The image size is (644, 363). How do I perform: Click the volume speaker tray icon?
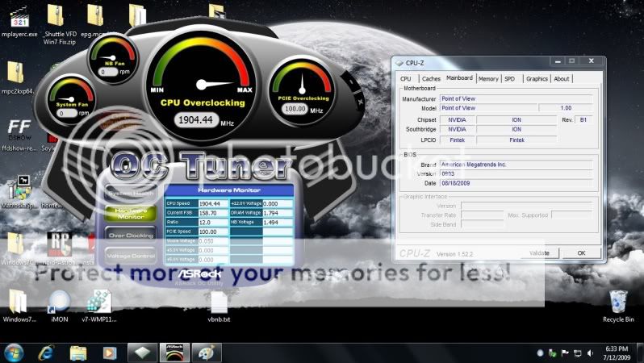590,353
